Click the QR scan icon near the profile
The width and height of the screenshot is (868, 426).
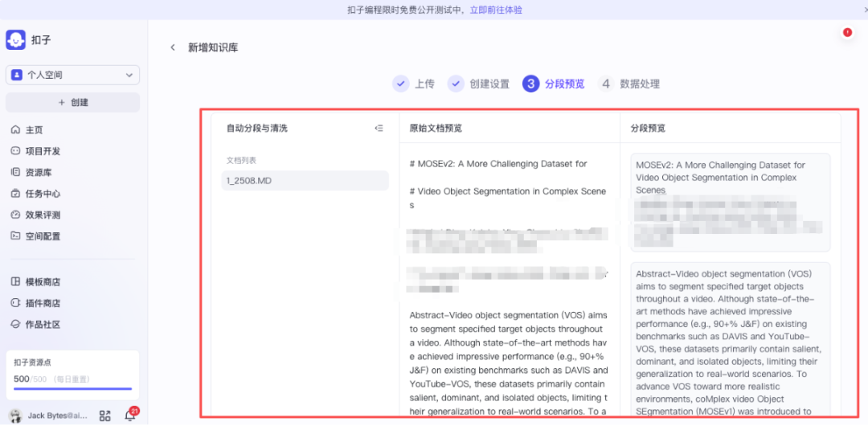point(104,416)
